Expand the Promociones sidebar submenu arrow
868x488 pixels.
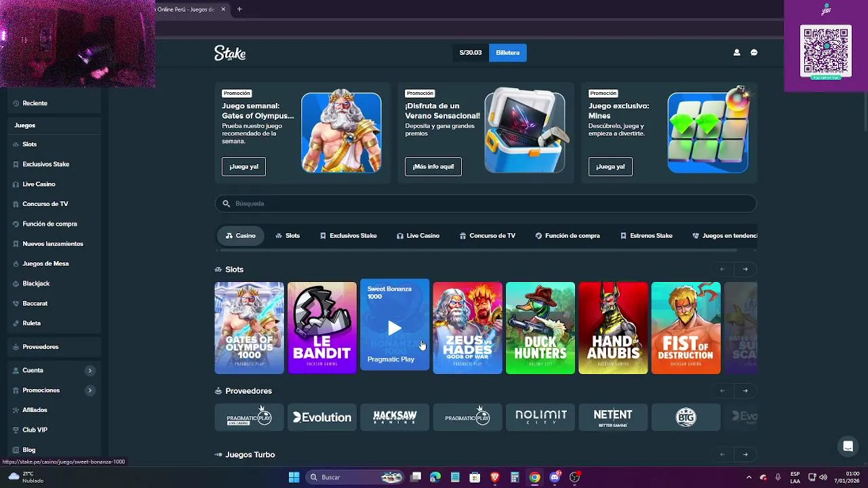coord(90,390)
